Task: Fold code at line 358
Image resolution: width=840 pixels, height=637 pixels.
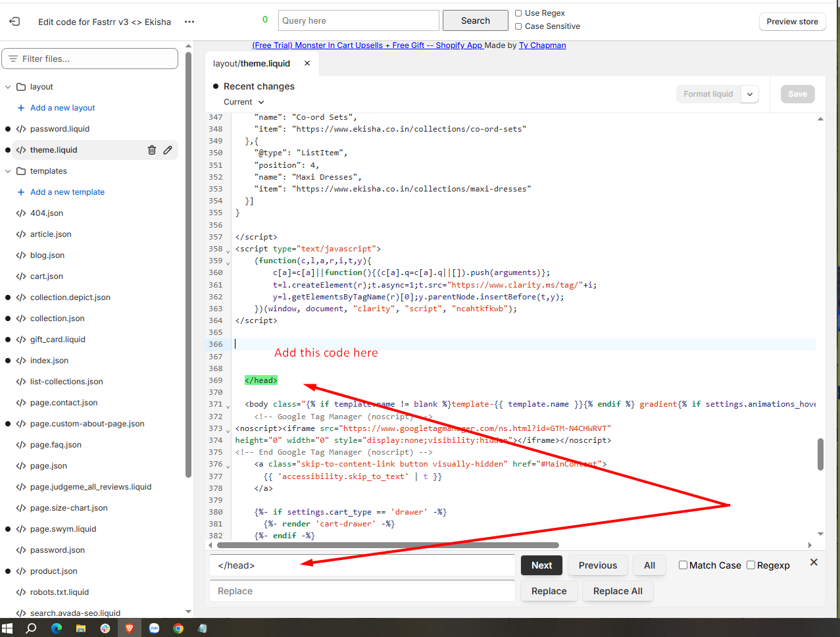Action: pos(228,251)
